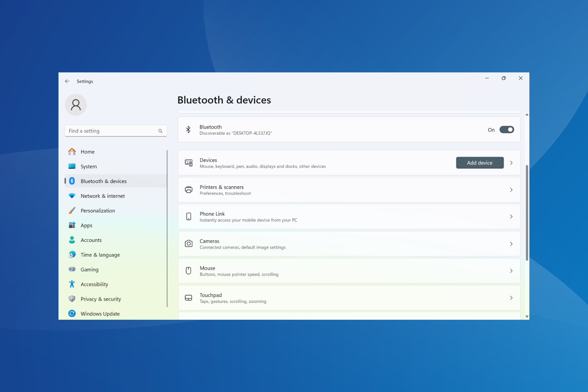Click the Find a setting search box

click(x=116, y=131)
